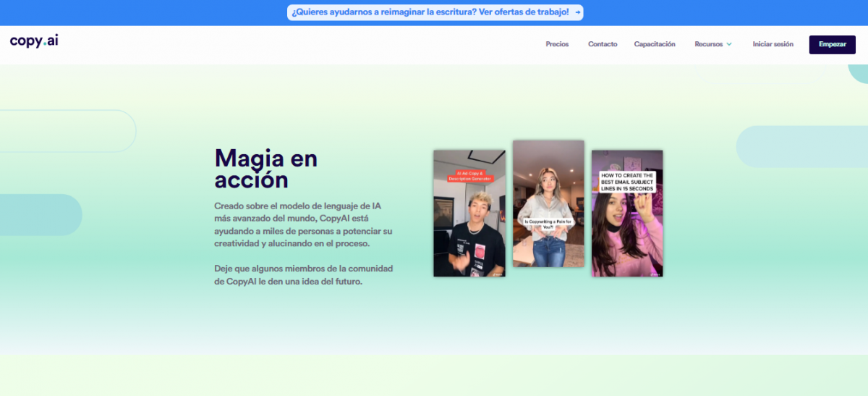Image resolution: width=868 pixels, height=396 pixels.
Task: Click the "Magia en acción" heading
Action: [x=265, y=168]
